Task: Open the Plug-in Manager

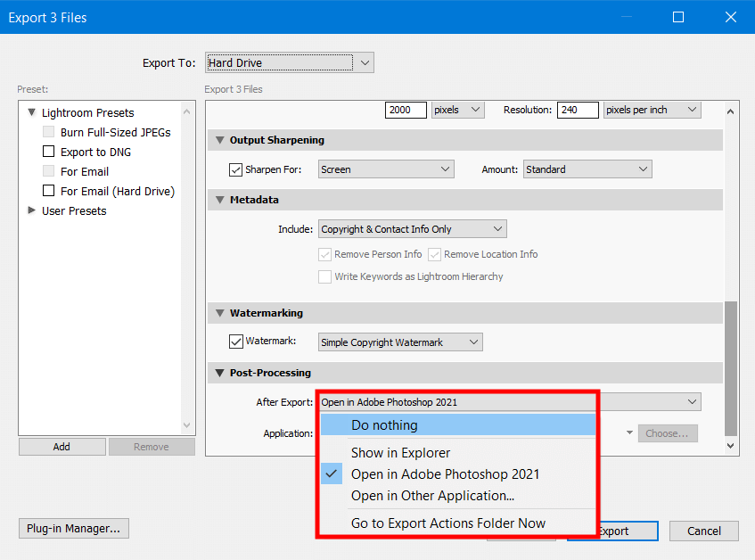Action: coord(74,529)
